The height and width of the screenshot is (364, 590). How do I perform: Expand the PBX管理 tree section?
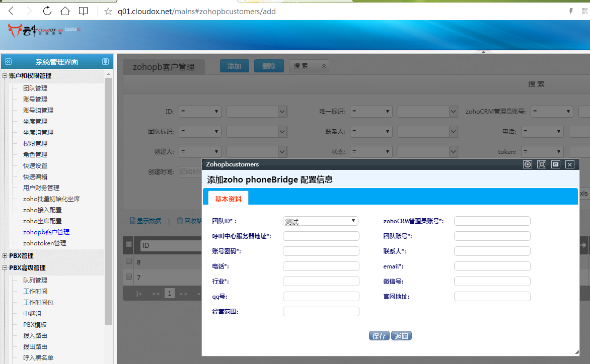click(5, 256)
